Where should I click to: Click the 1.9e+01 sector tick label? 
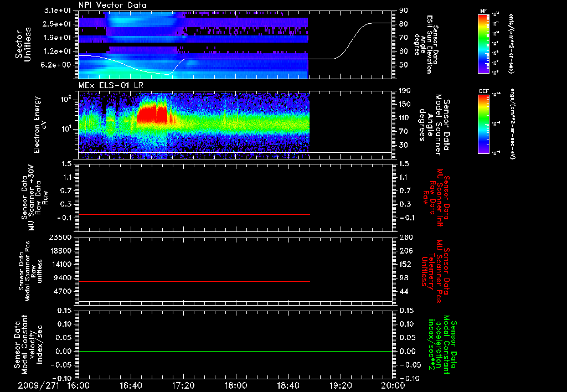(x=56, y=38)
